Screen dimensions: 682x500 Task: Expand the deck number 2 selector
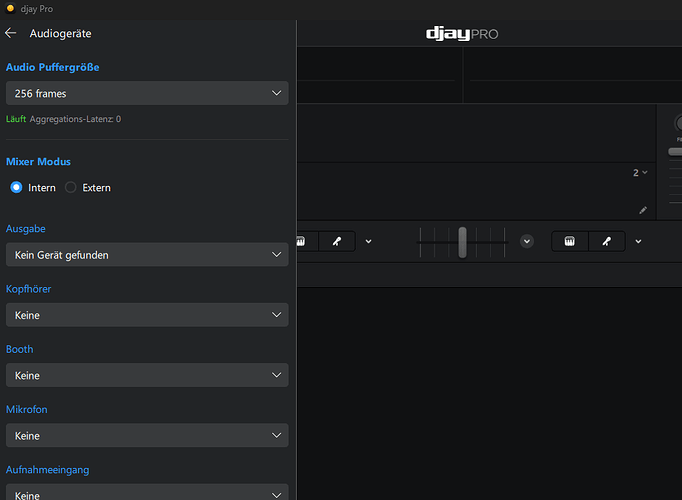pos(640,173)
